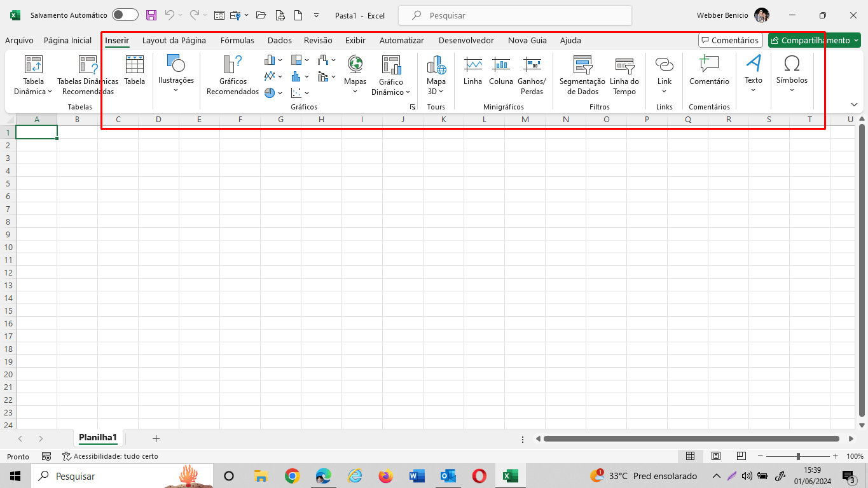This screenshot has height=488, width=868.
Task: Add a Coluna sparkline
Action: coord(501,71)
